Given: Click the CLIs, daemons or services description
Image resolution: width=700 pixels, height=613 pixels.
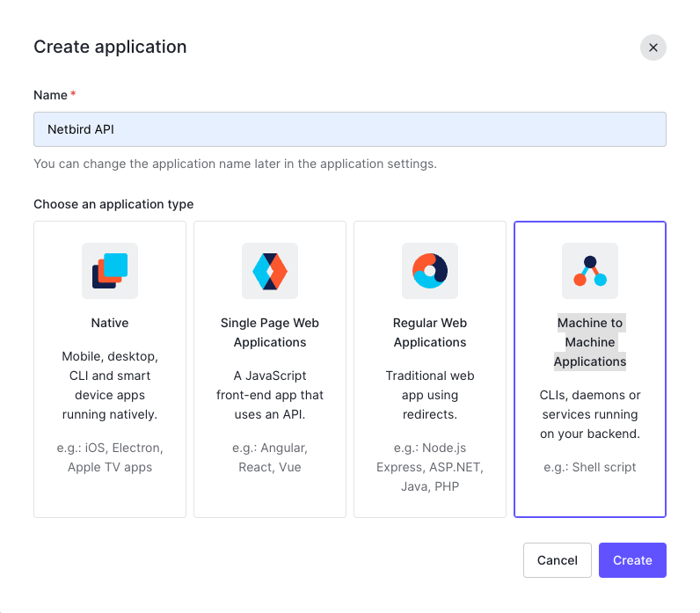Looking at the screenshot, I should 590,414.
